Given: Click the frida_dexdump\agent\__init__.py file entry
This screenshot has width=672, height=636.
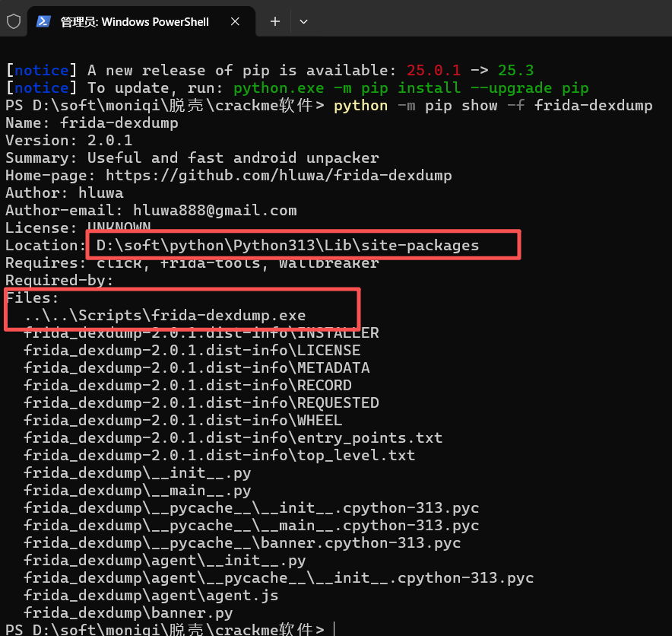Looking at the screenshot, I should tap(164, 561).
